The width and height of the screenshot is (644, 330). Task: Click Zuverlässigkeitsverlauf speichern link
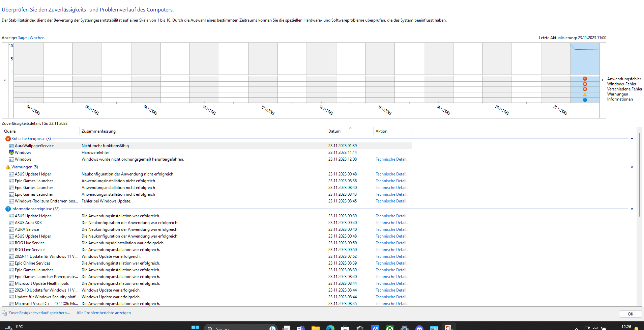click(x=39, y=313)
